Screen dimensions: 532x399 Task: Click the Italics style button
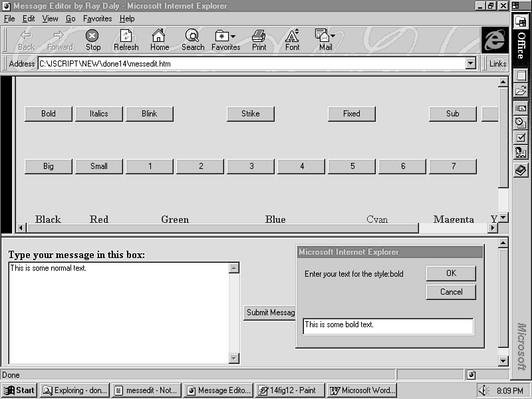[x=98, y=114]
